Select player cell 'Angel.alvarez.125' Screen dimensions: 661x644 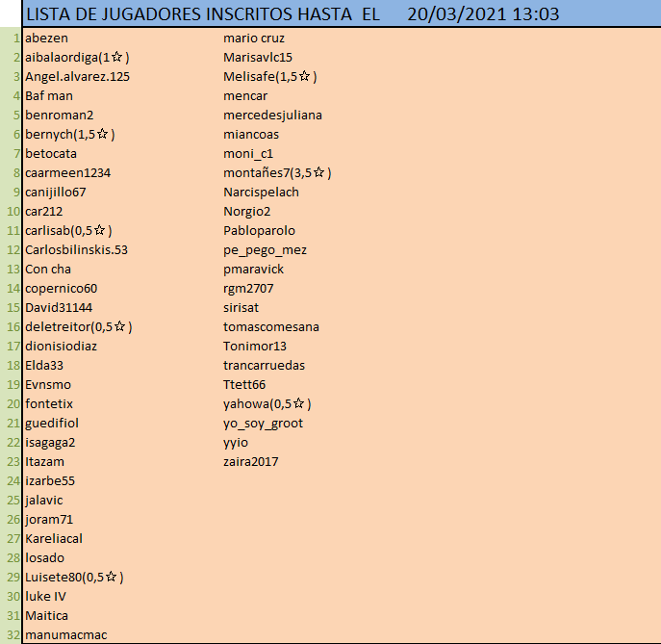pyautogui.click(x=77, y=77)
